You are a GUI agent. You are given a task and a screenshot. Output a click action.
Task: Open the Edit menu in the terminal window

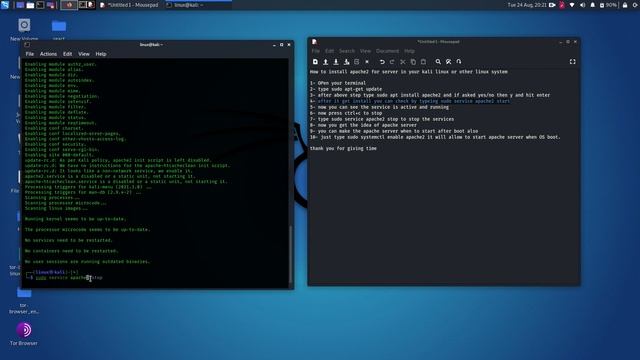(x=67, y=54)
